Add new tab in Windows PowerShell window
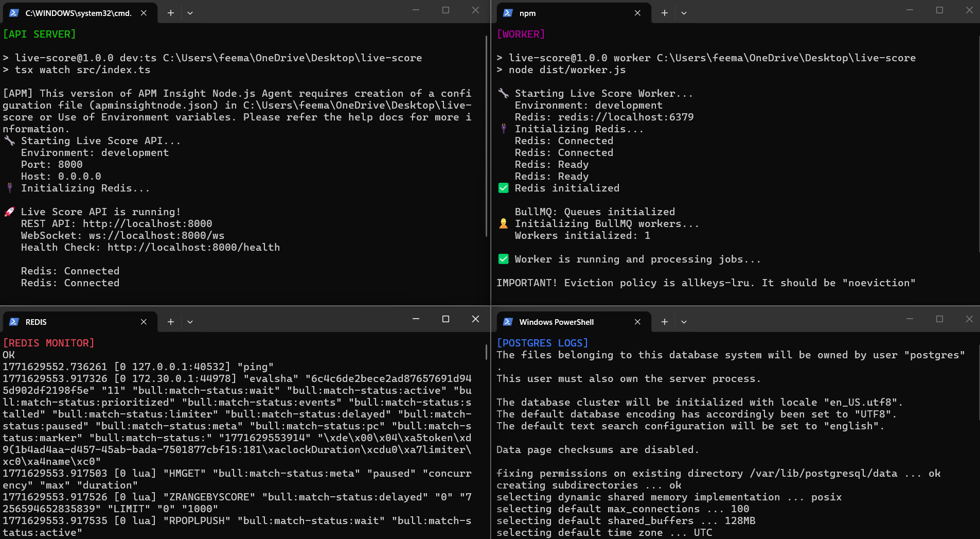Viewport: 980px width, 539px height. click(x=664, y=322)
